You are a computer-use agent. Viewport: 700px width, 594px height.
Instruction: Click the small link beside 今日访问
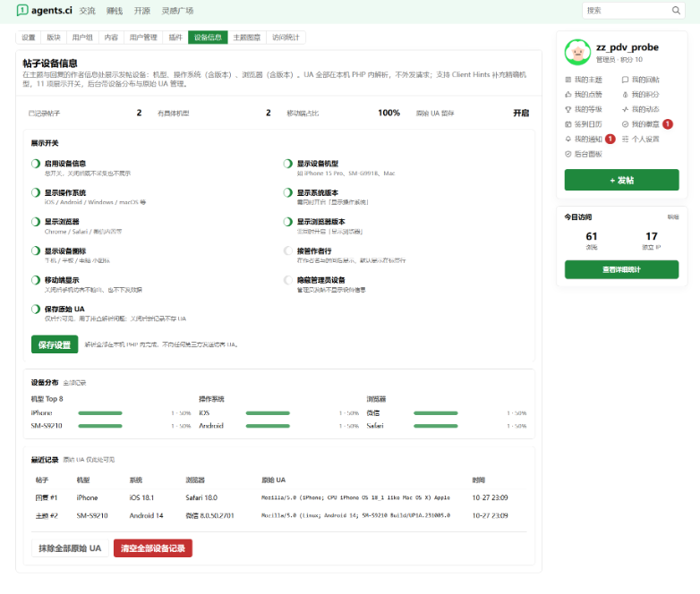673,216
